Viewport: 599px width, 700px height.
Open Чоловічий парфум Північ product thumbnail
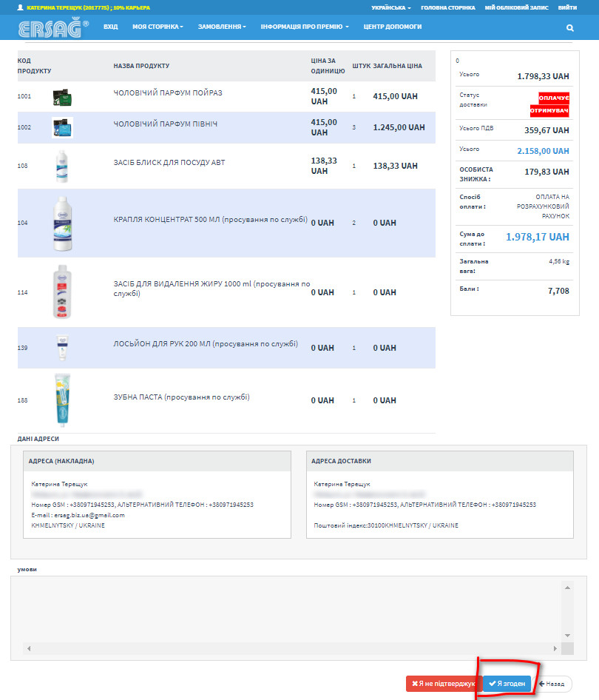click(x=62, y=127)
